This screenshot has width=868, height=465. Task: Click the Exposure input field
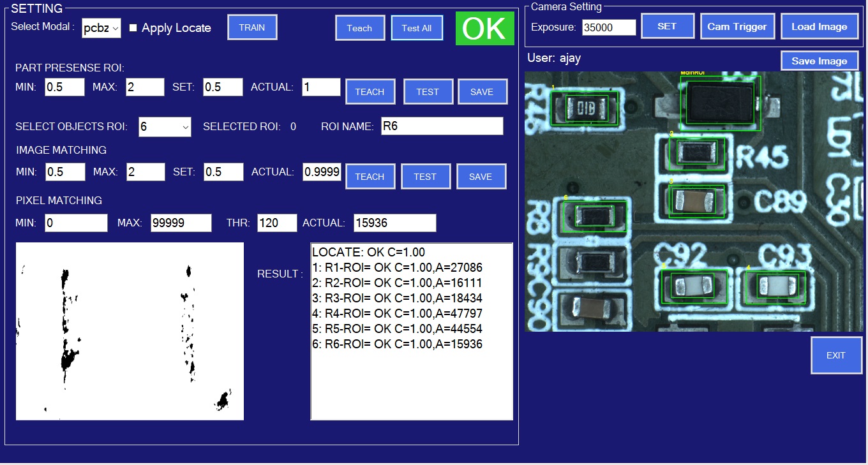pos(609,27)
